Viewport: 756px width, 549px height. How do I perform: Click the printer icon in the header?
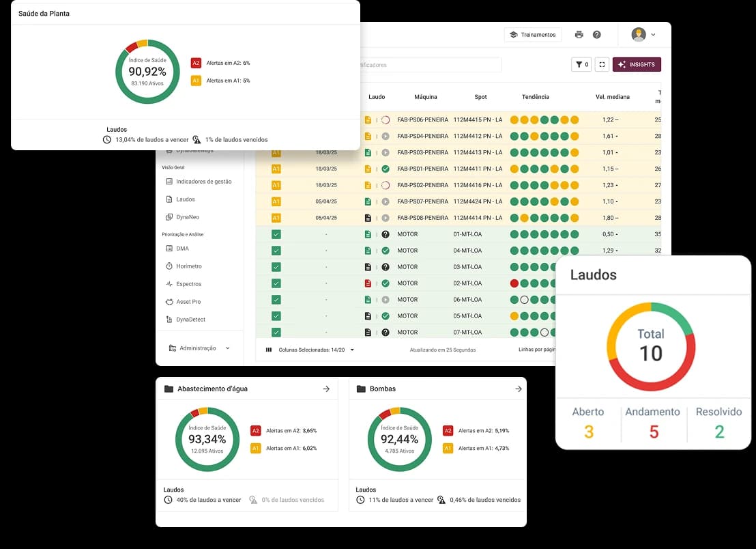(x=579, y=35)
